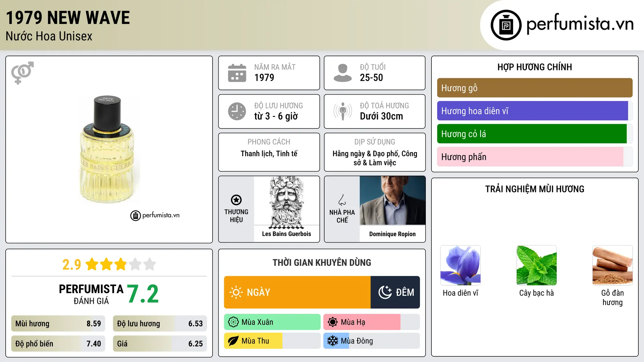
Task: Click the longevity value từ 3 - 6 giờ
Action: pyautogui.click(x=276, y=116)
